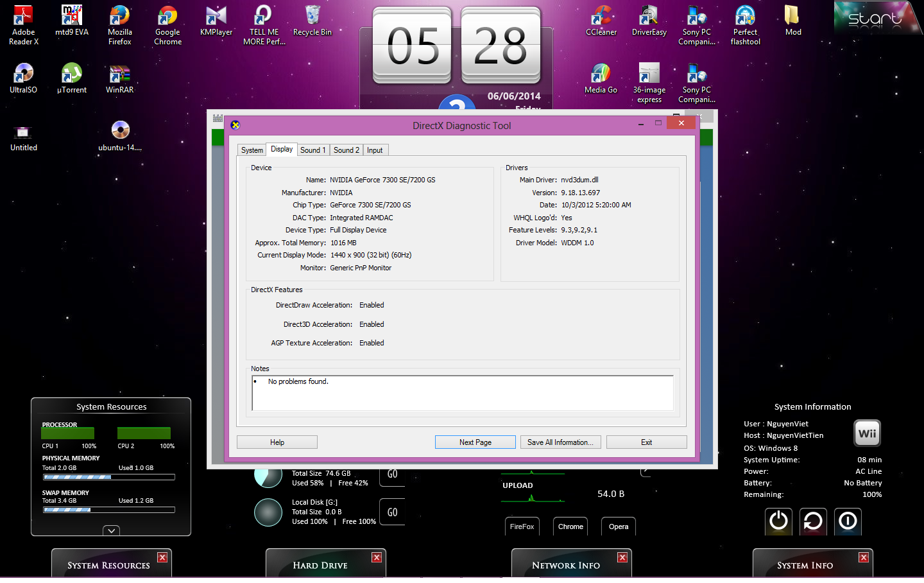Launch Mozilla Firefox from the desktop
Image resolution: width=924 pixels, height=583 pixels.
120,26
